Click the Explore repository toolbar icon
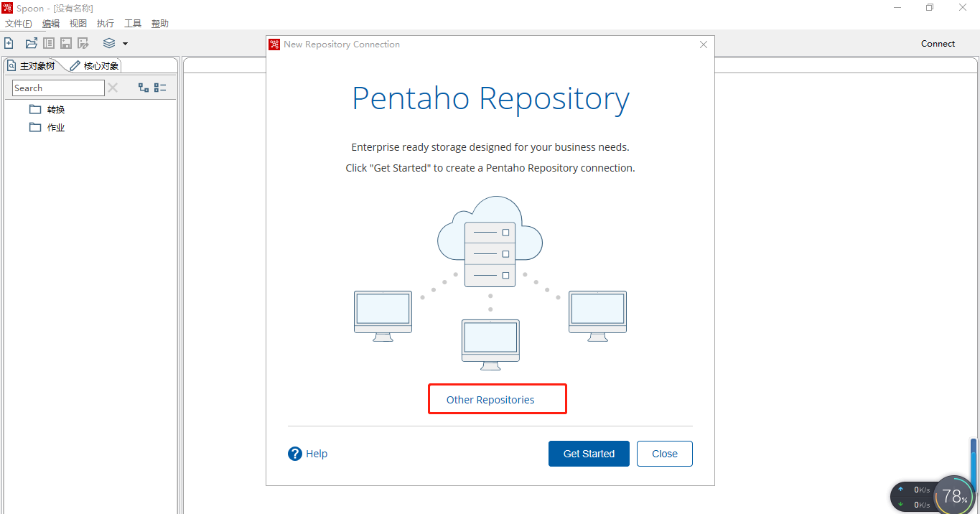 point(49,43)
